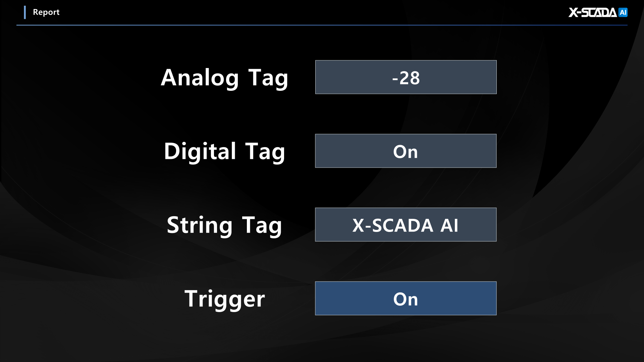Click the Report page title
Viewport: 644px width, 362px height.
point(46,12)
